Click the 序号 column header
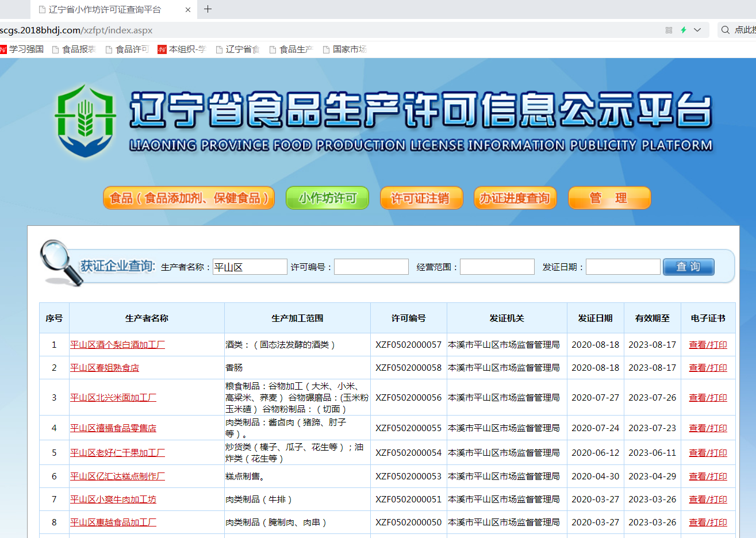Screen dimensions: 756x538 [54, 318]
